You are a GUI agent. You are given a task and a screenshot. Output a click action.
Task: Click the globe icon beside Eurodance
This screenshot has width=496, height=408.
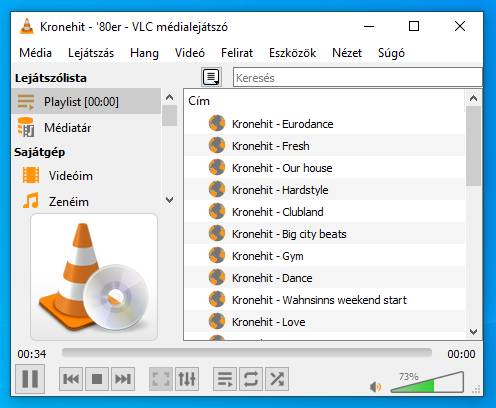pos(217,123)
